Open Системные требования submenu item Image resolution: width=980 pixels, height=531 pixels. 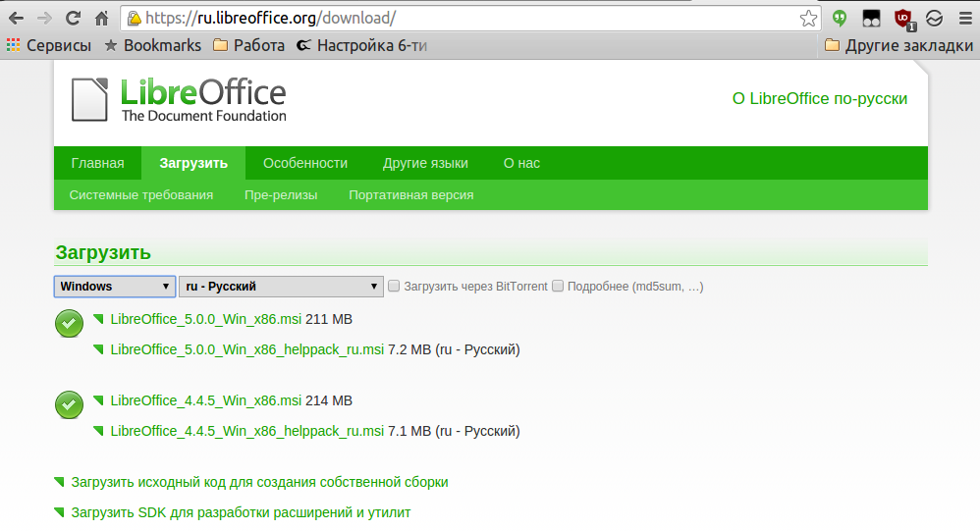(x=141, y=195)
